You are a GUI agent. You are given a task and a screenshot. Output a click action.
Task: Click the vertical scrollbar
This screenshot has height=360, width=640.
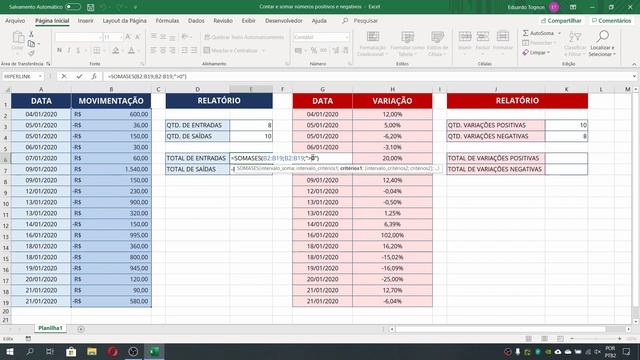pos(636,204)
